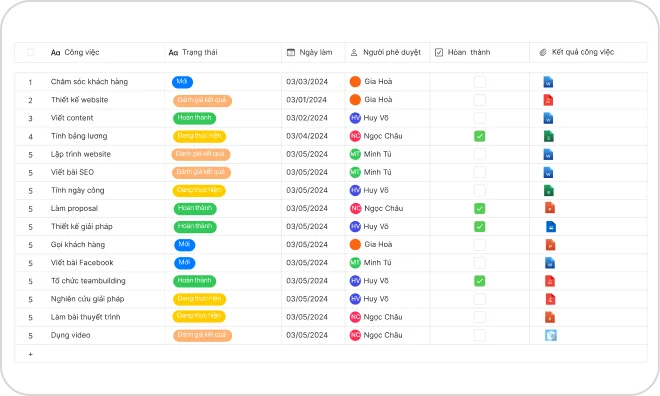This screenshot has width=660, height=396.
Task: Tick the select-all checkbox in table header
Action: pyautogui.click(x=31, y=53)
